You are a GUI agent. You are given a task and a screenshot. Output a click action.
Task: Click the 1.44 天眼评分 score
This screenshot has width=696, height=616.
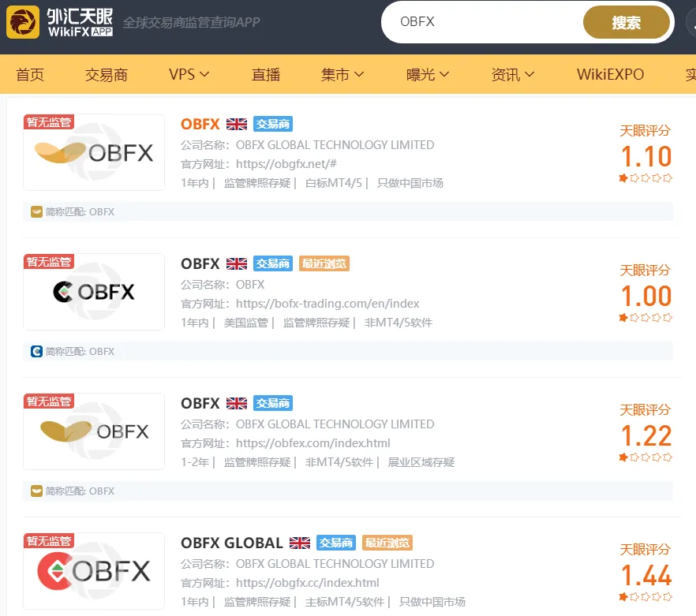(645, 575)
